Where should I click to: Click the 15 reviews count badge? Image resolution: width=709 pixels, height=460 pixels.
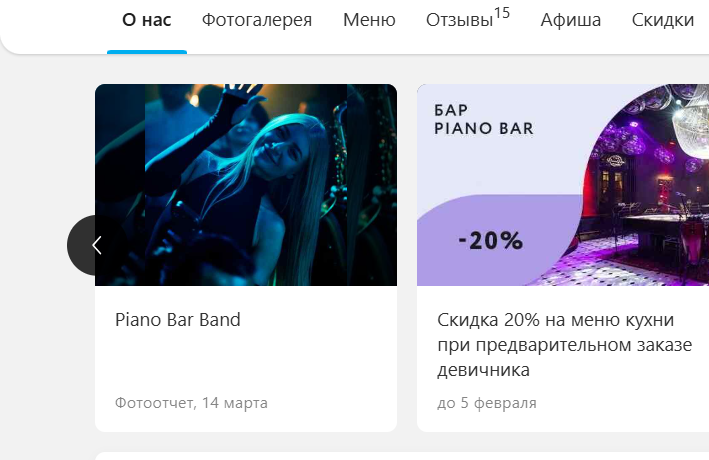(x=501, y=13)
